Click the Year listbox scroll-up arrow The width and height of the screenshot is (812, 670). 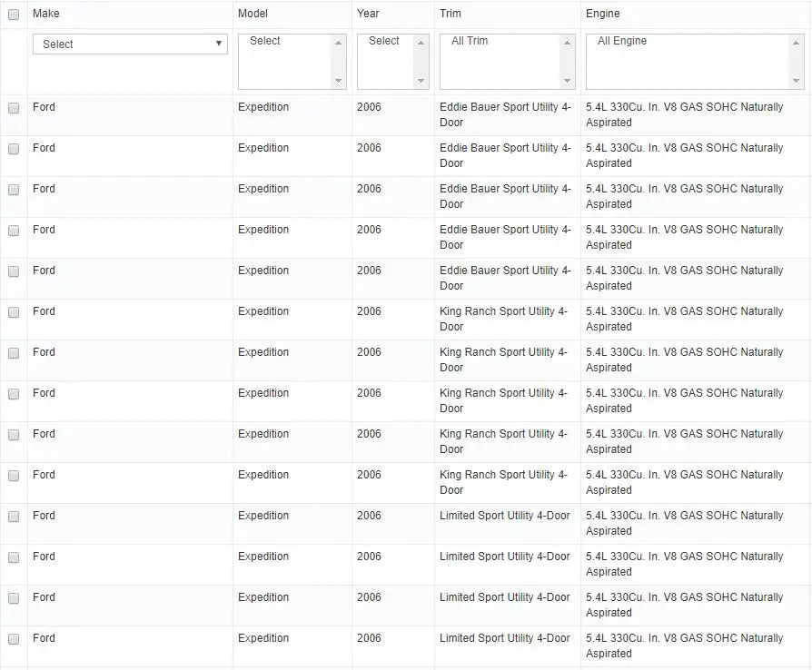pyautogui.click(x=421, y=43)
